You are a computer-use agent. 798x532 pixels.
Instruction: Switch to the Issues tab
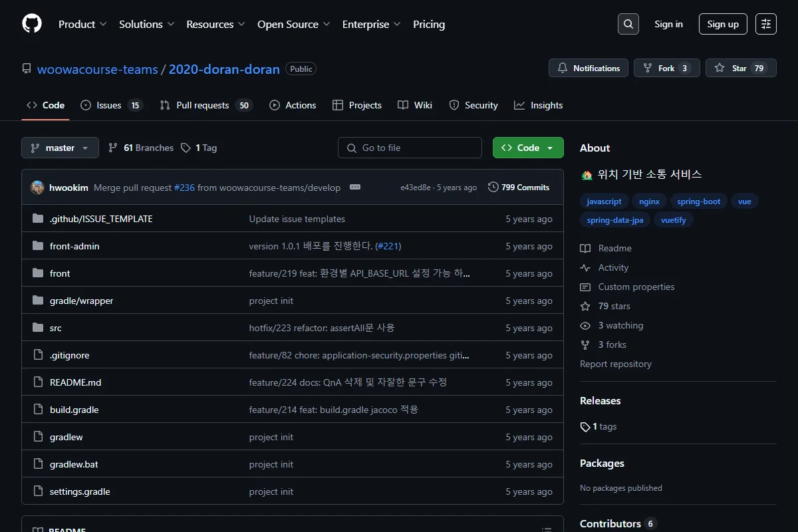coord(112,105)
